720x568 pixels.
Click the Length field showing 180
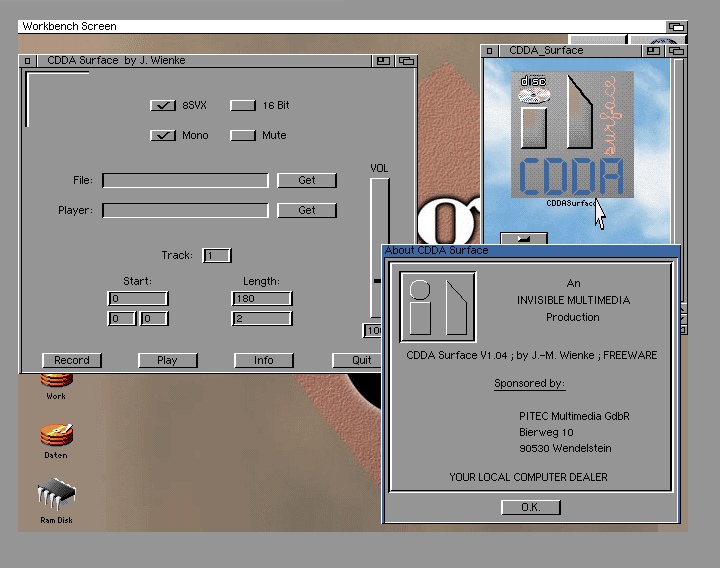coord(261,298)
